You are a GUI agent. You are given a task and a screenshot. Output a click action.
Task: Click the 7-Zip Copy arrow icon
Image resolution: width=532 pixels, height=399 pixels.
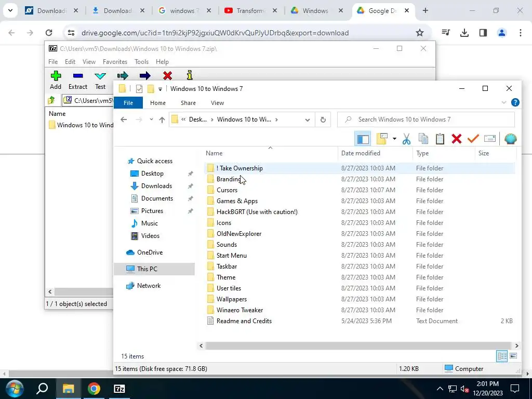pyautogui.click(x=123, y=76)
